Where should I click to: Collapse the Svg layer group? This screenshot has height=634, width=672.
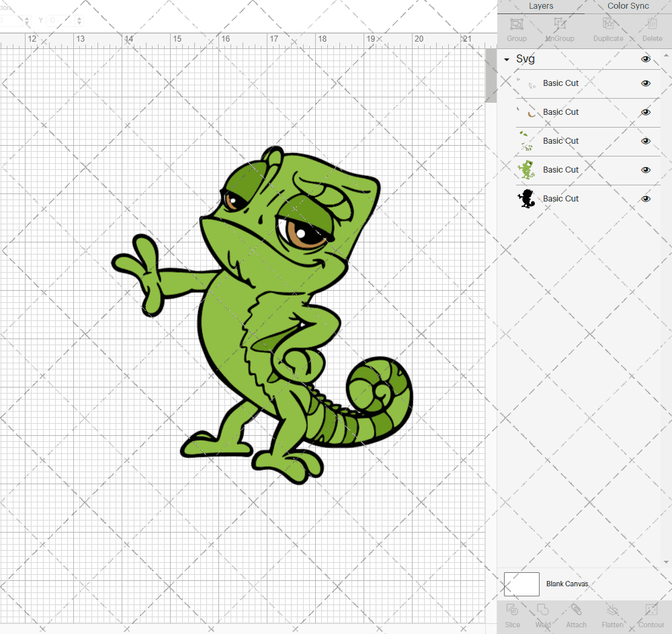tap(506, 59)
